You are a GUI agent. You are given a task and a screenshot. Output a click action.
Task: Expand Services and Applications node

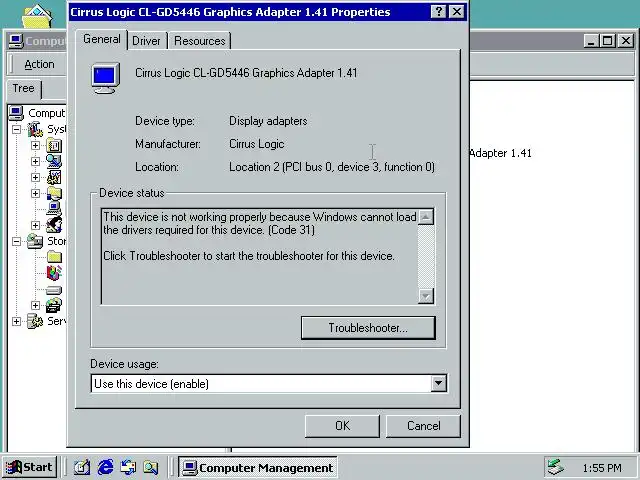tap(16, 321)
